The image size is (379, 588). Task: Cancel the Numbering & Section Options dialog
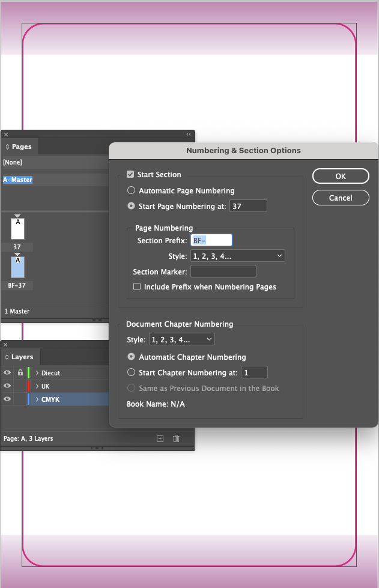tap(341, 198)
